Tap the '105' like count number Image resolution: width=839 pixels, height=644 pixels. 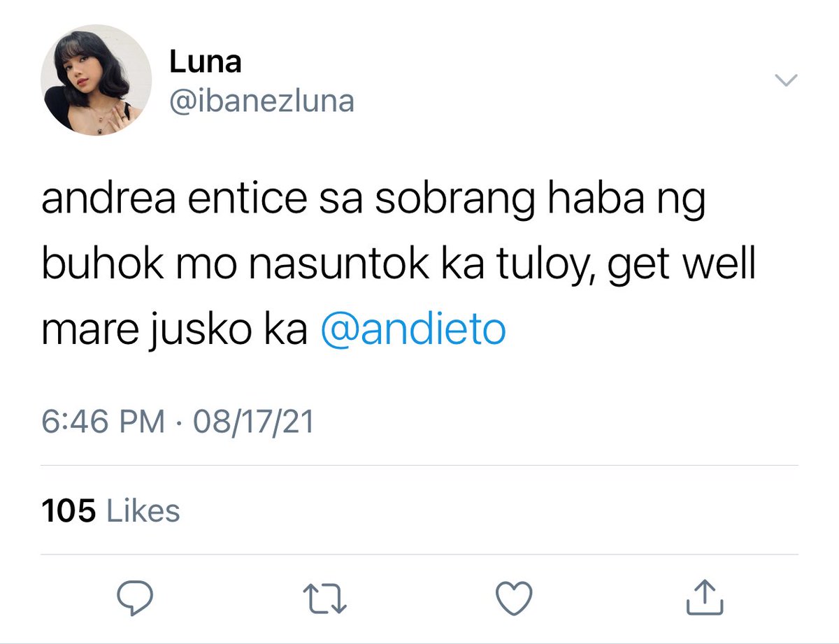pos(69,510)
